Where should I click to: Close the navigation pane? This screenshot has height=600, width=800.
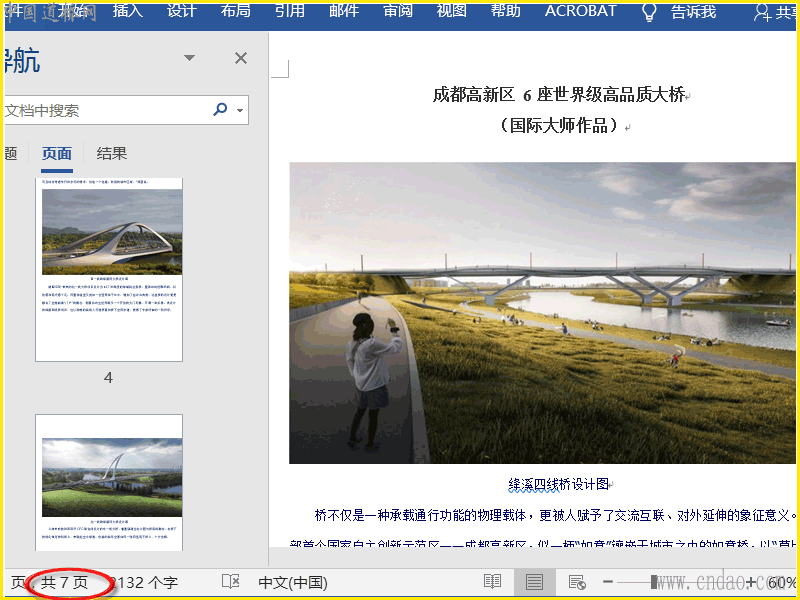point(241,58)
